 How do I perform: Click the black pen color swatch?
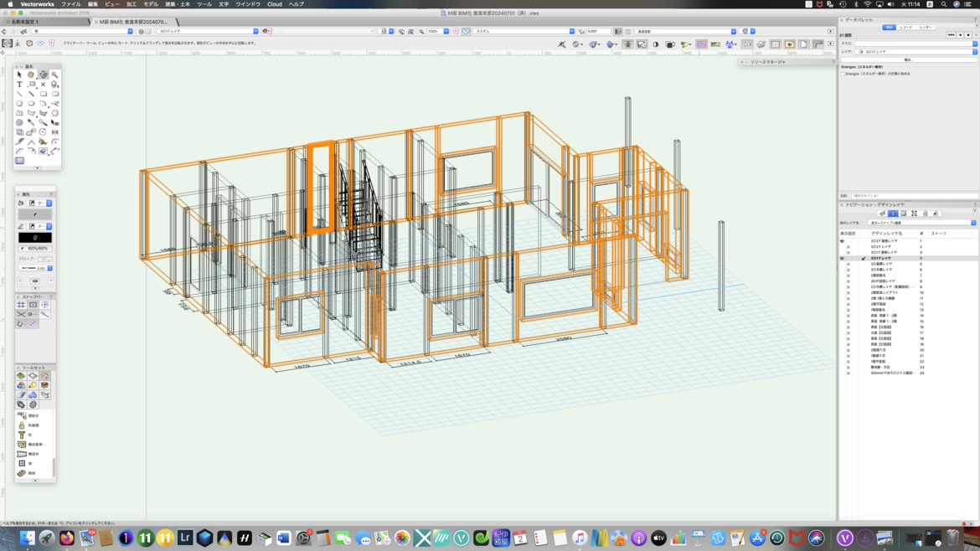pyautogui.click(x=35, y=238)
